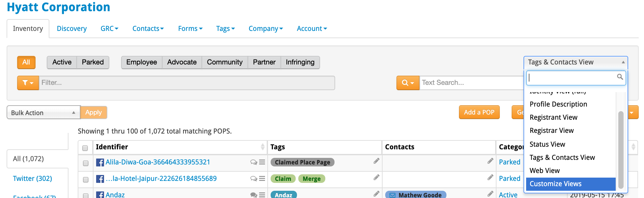
Task: Toggle the select-all checkbox in table header
Action: [85, 148]
